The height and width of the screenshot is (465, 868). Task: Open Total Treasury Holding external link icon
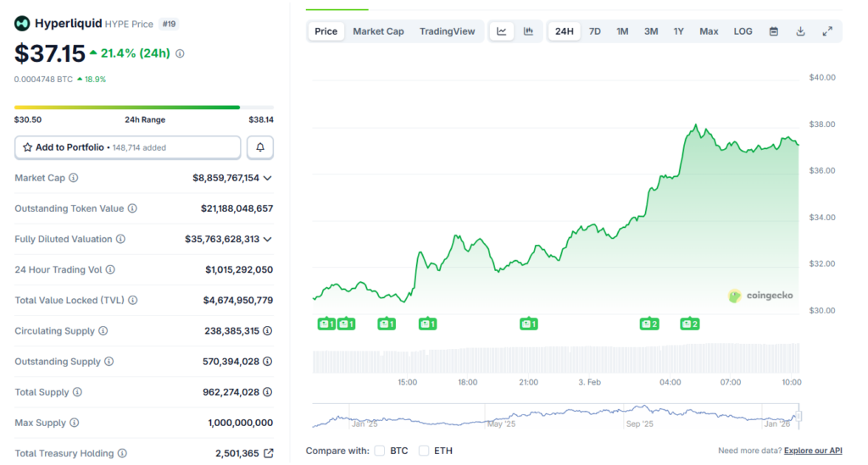point(268,454)
